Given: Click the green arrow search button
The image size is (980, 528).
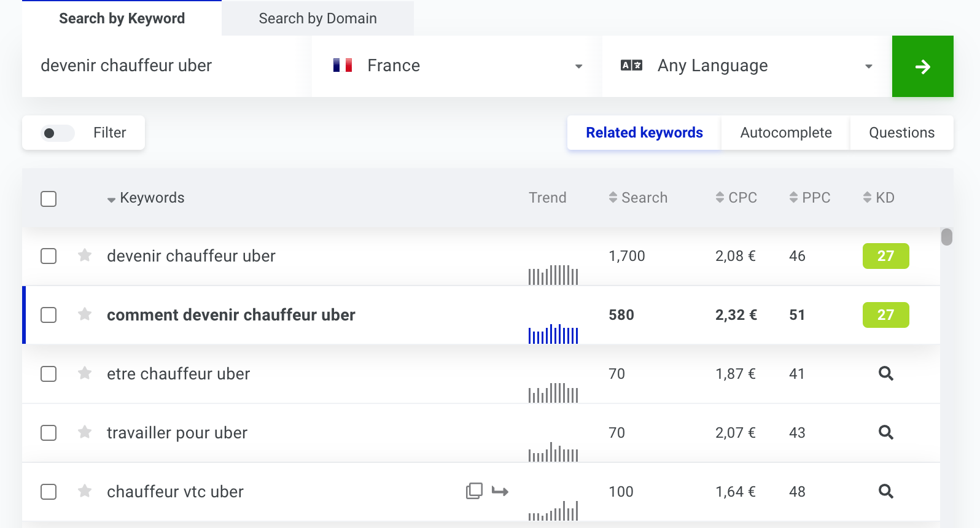Looking at the screenshot, I should pos(922,66).
